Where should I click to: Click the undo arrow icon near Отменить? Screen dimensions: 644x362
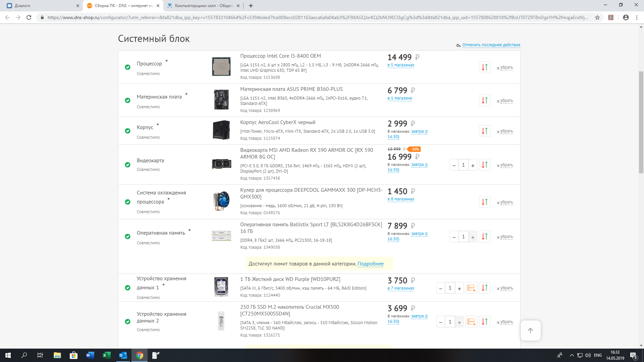[458, 45]
